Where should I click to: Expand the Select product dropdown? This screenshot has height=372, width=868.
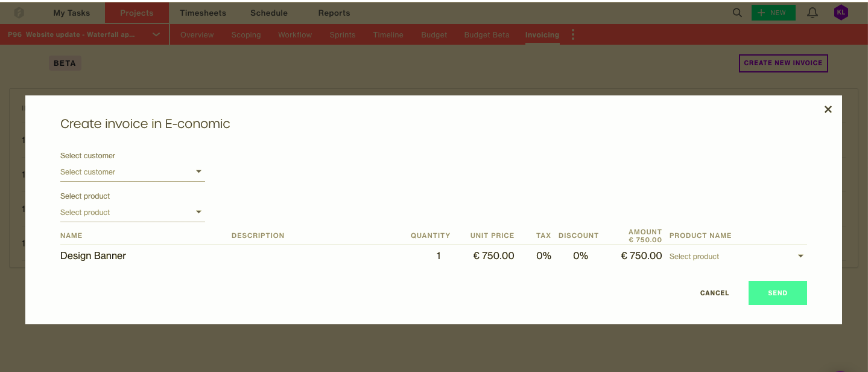point(133,213)
